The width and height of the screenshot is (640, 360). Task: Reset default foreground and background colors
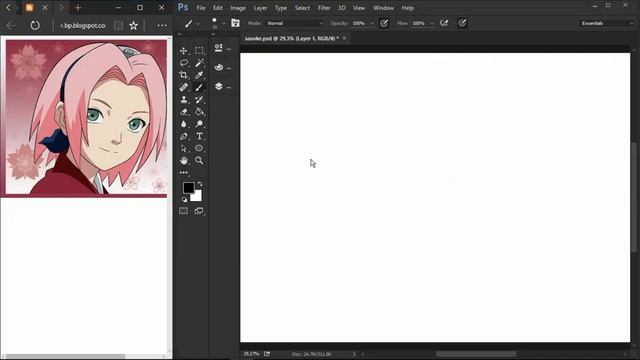[184, 199]
